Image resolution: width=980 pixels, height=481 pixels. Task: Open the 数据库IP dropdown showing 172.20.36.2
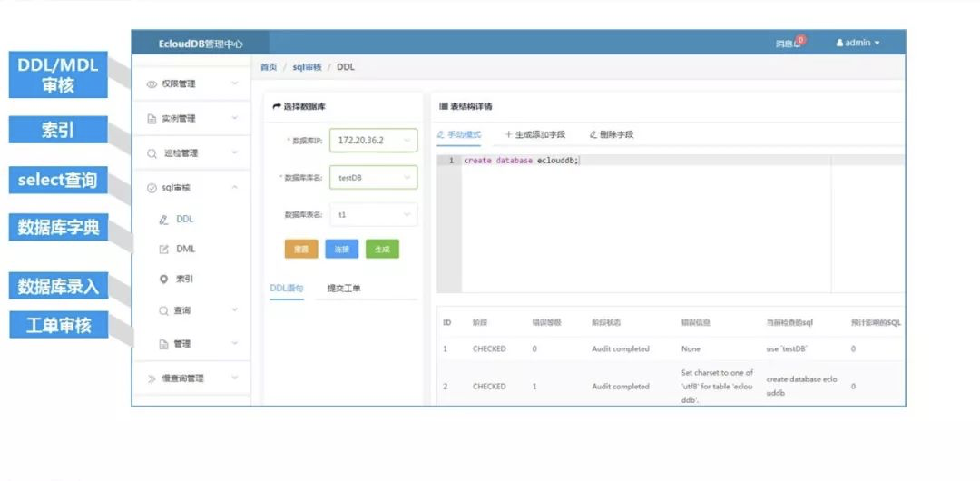373,141
